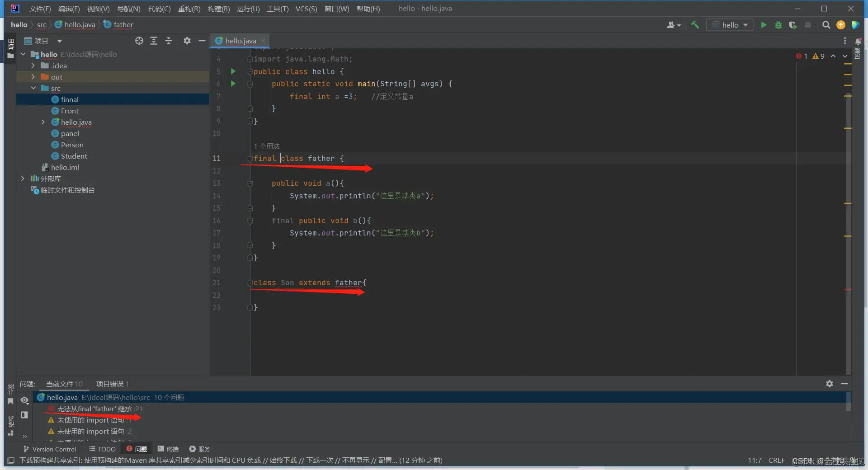
Task: Select hello.iml file in tree
Action: click(65, 167)
